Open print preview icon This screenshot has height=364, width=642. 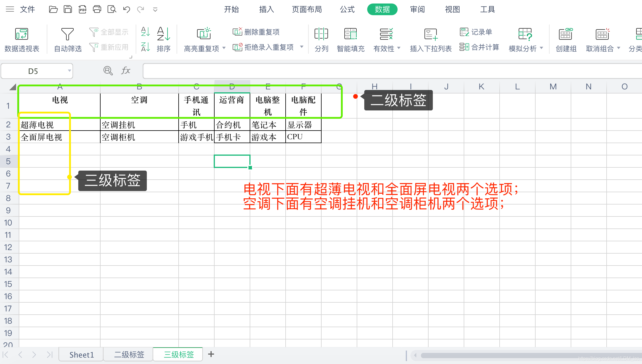click(112, 9)
